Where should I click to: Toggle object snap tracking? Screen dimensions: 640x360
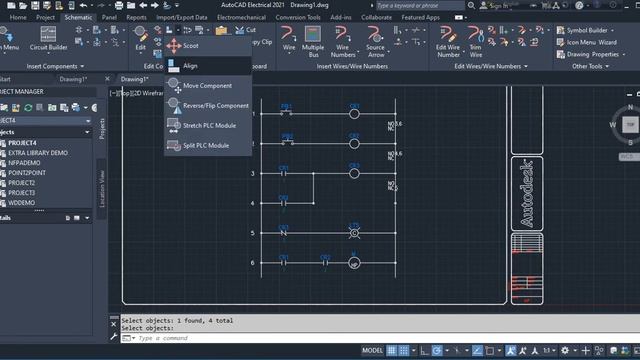(x=477, y=350)
